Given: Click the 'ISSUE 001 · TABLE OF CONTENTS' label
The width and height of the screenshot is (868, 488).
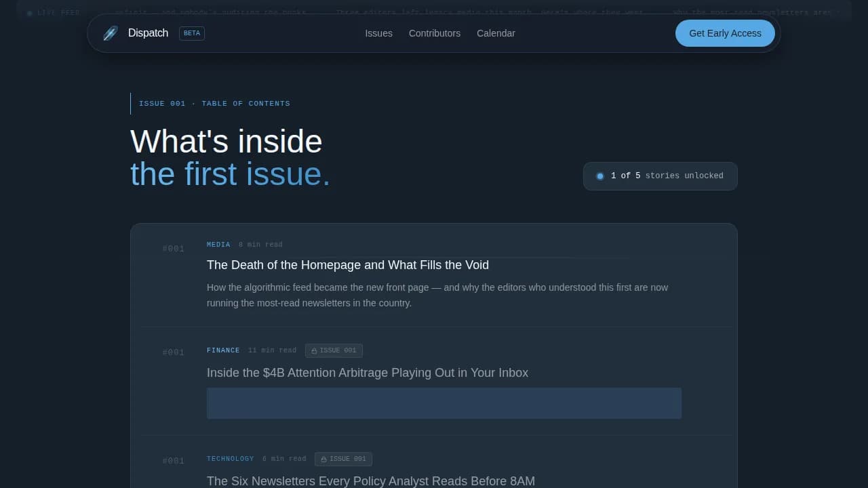Looking at the screenshot, I should tap(214, 104).
